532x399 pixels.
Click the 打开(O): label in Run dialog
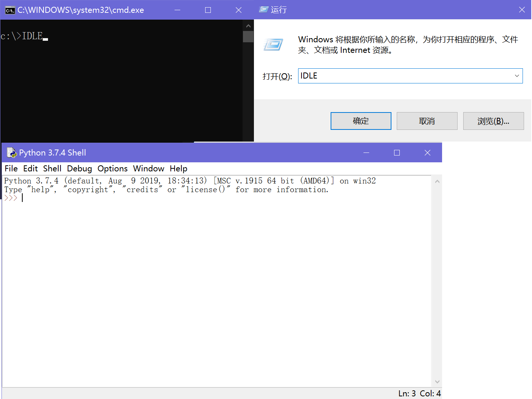point(277,76)
